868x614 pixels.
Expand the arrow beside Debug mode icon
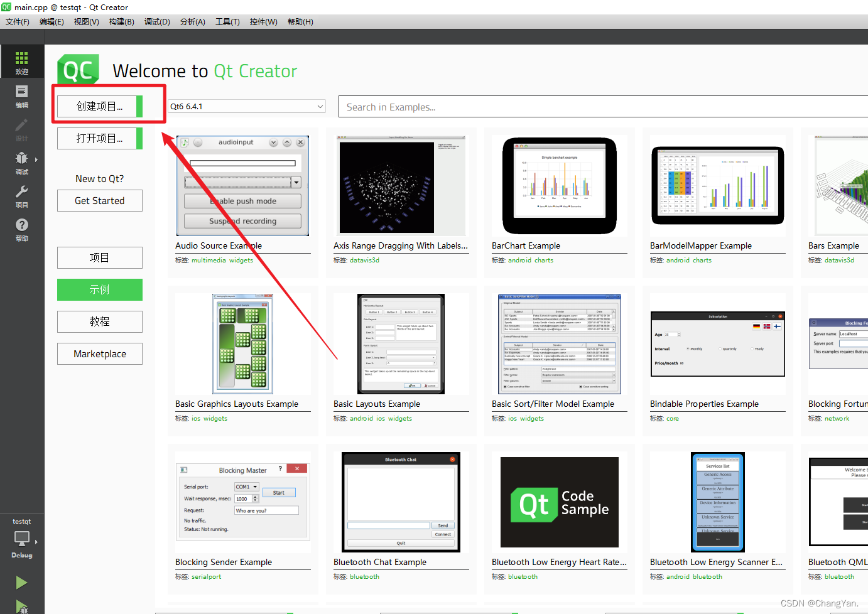36,159
